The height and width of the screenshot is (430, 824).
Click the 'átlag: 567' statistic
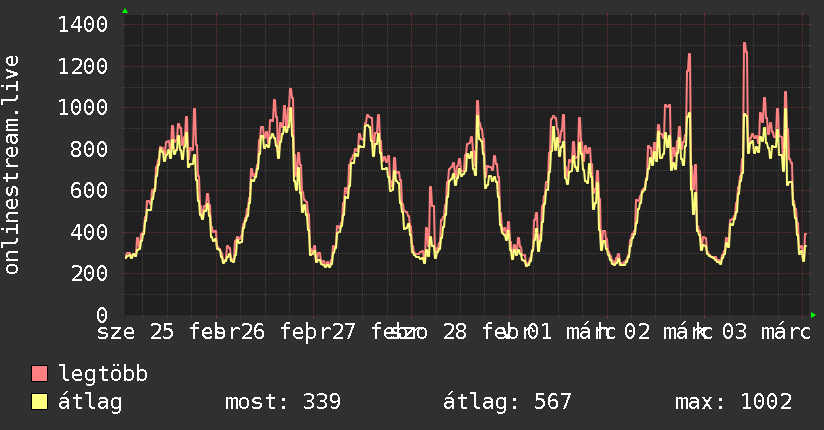click(507, 402)
